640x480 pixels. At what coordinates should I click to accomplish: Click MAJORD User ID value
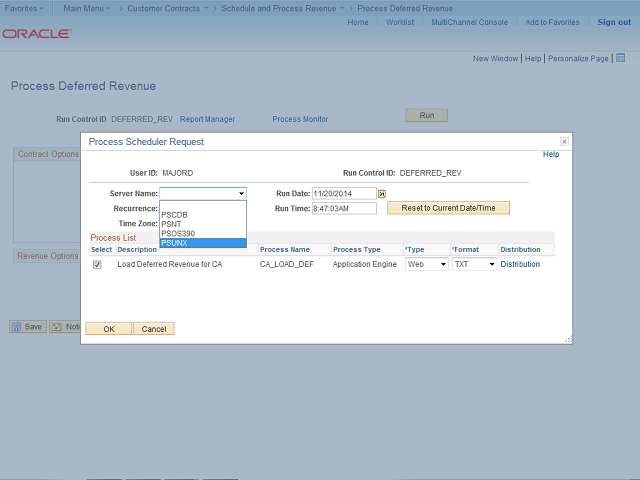coord(178,173)
